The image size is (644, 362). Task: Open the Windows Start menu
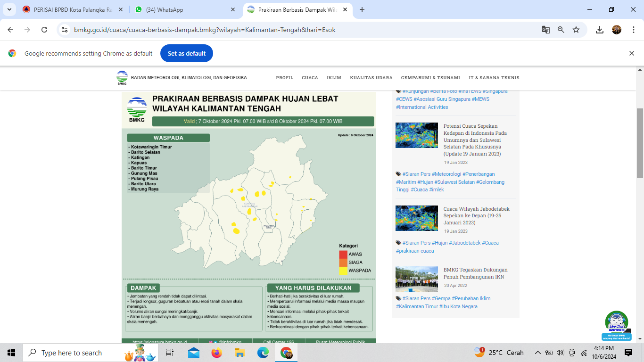click(x=11, y=353)
